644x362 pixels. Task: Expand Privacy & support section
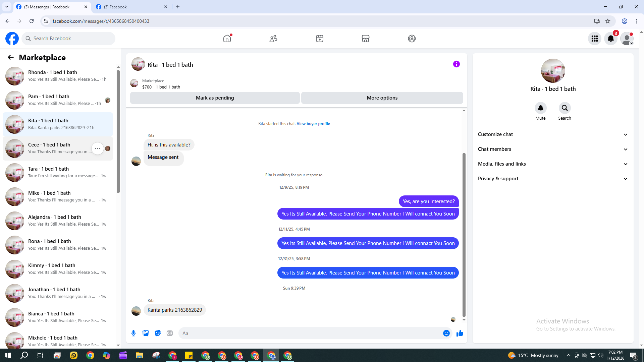pos(552,179)
